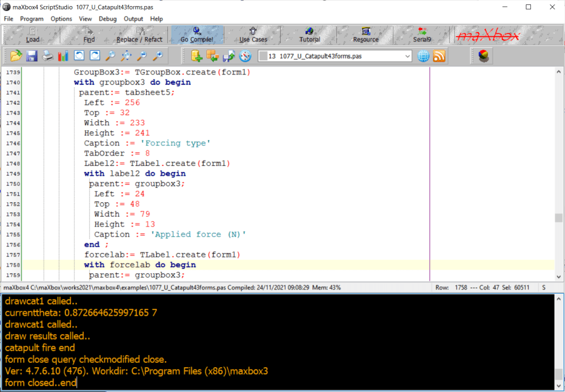Viewport: 565px width, 392px height.
Task: Save the script with the floppy disk icon
Action: [x=31, y=56]
